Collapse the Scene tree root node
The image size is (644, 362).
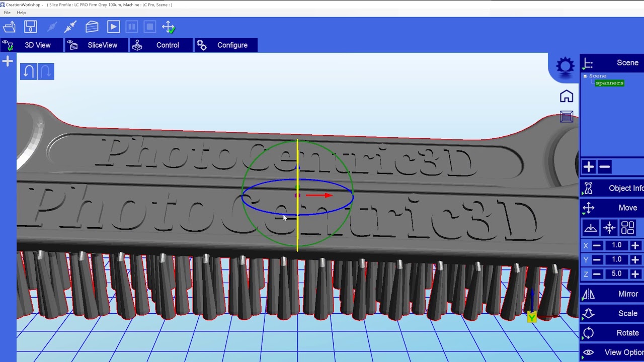(585, 76)
